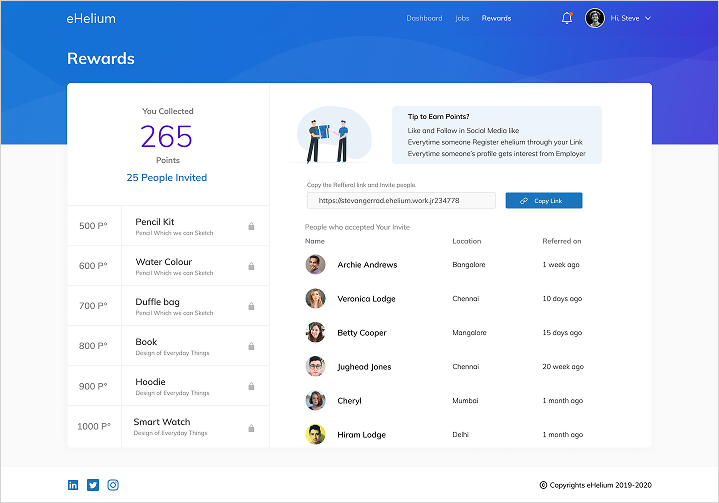Viewport: 719px width, 503px height.
Task: Click the eHelium logo
Action: coord(91,18)
